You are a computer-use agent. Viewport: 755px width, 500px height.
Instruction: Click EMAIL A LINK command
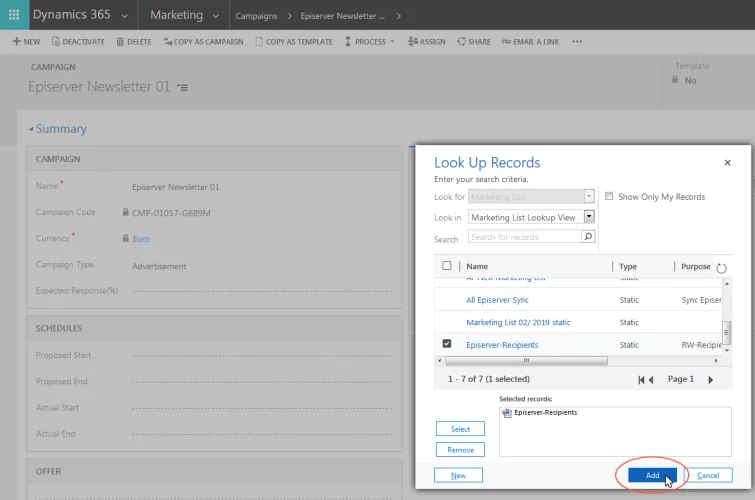[530, 42]
